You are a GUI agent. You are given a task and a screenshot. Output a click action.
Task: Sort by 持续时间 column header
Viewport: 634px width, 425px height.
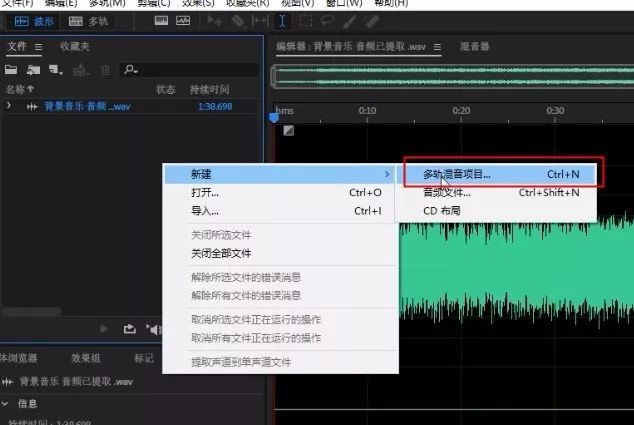[209, 89]
